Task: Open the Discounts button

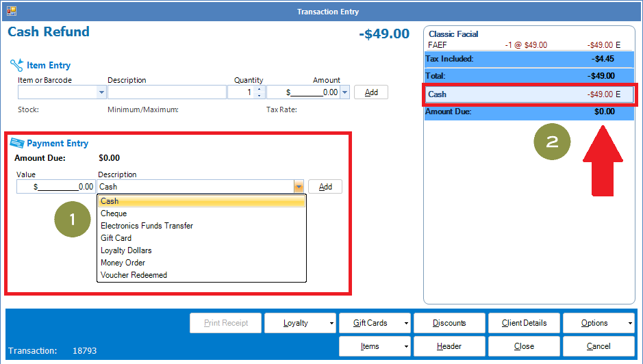Action: click(449, 323)
